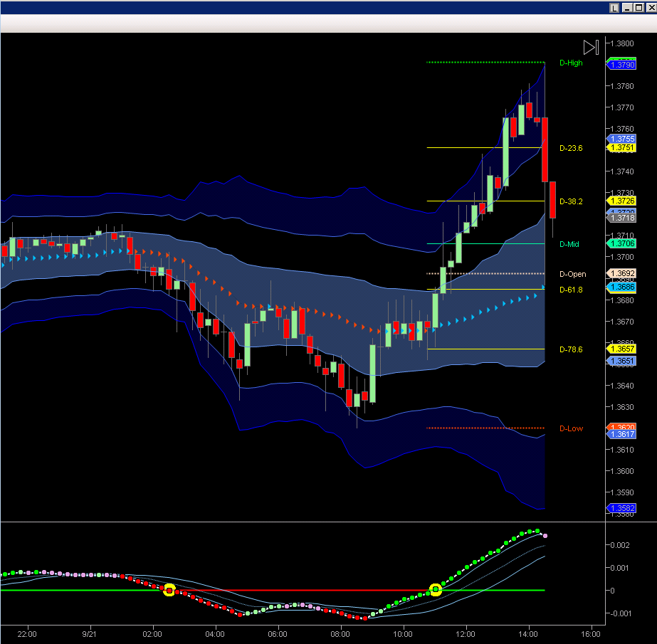Click the 1.3740 price axis label

(x=622, y=171)
